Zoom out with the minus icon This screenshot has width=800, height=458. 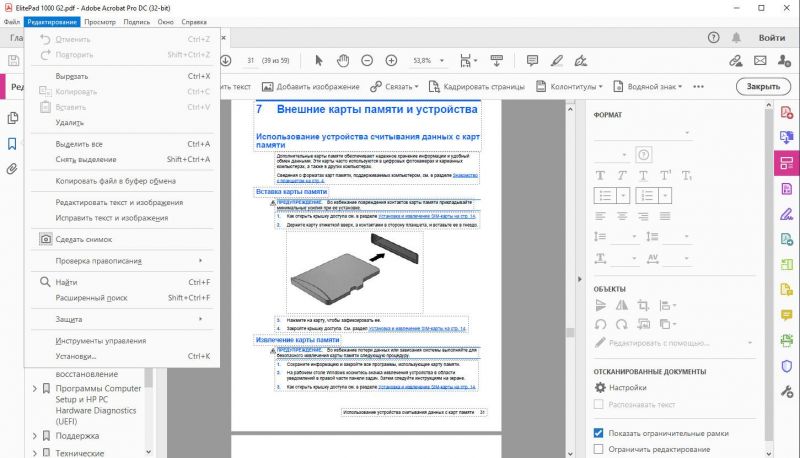coord(367,61)
